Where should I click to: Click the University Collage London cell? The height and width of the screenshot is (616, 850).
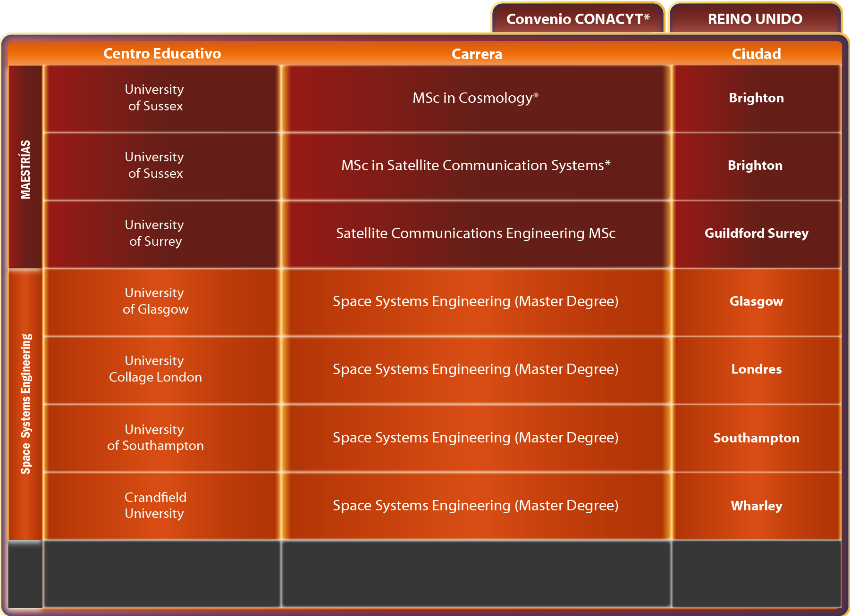click(162, 369)
